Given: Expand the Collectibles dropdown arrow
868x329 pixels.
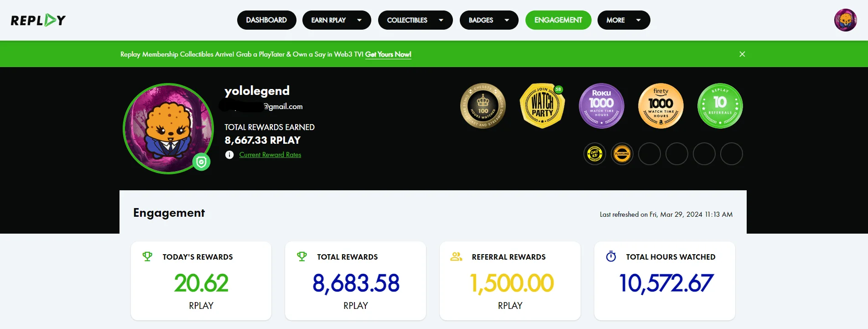Looking at the screenshot, I should 441,20.
